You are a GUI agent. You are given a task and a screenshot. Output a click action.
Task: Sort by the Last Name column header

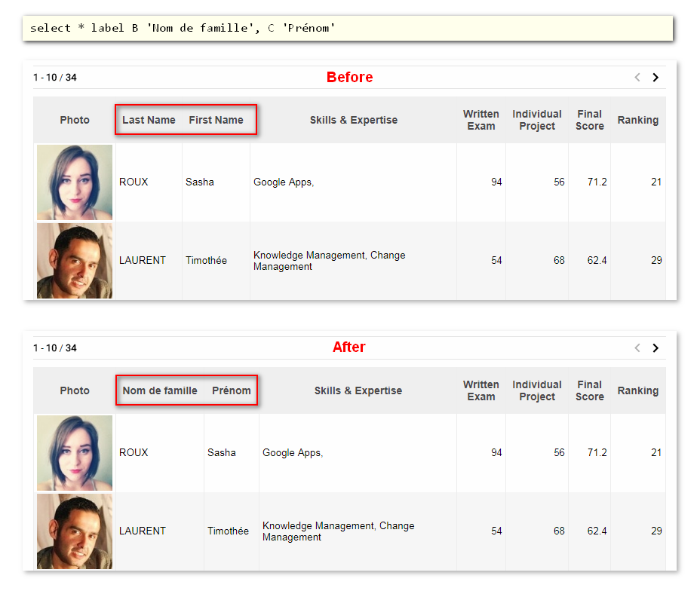pyautogui.click(x=149, y=120)
